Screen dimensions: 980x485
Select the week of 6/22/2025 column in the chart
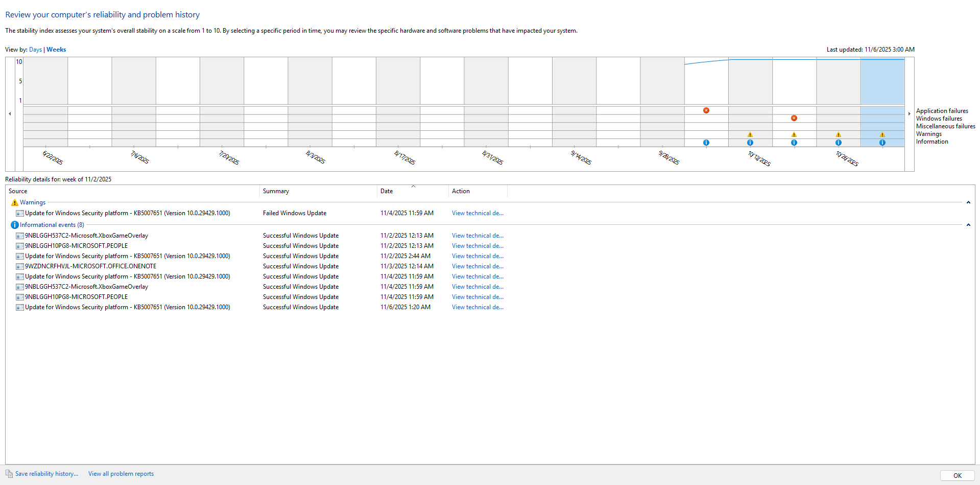point(46,102)
